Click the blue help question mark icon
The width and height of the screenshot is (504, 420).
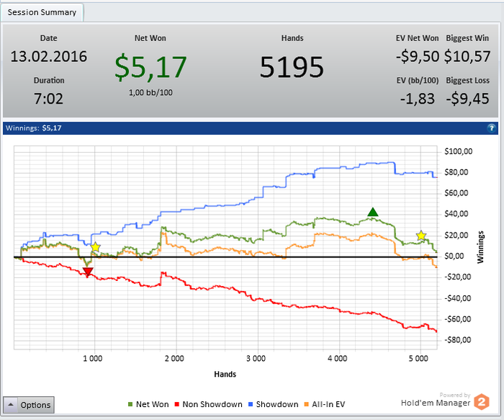pyautogui.click(x=491, y=128)
